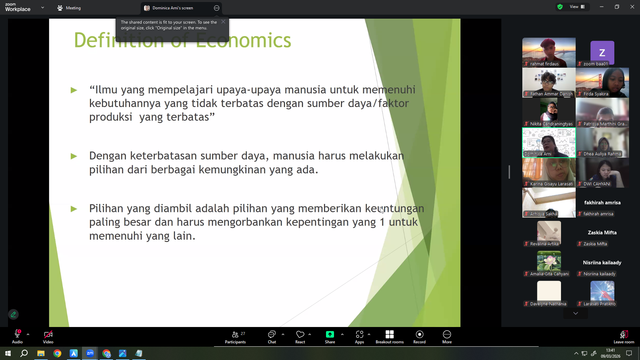
Task: Select the zoom baa01 purple Z avatar
Action: click(602, 52)
